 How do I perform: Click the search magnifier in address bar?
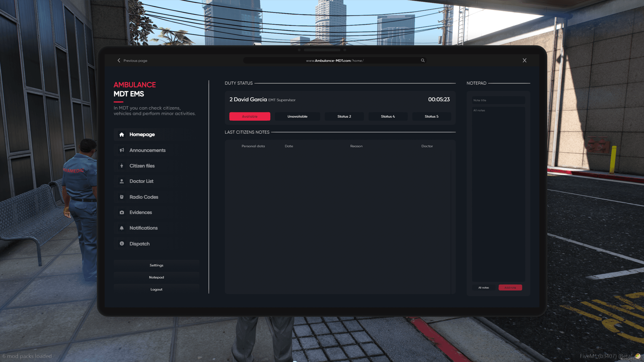coord(423,60)
